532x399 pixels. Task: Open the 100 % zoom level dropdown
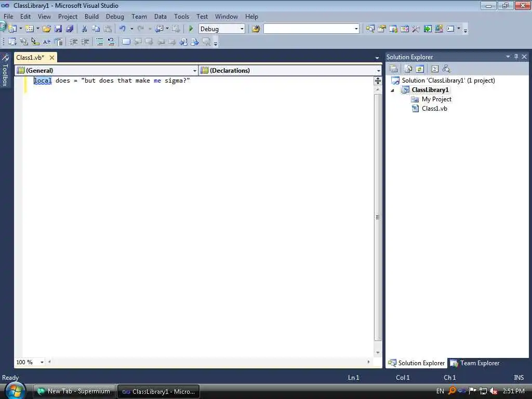click(x=42, y=362)
